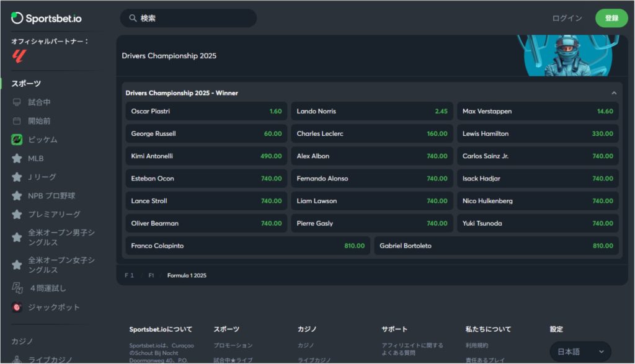Click the F1 driver banner image
Viewport: 635px width, 364px height.
(x=569, y=55)
